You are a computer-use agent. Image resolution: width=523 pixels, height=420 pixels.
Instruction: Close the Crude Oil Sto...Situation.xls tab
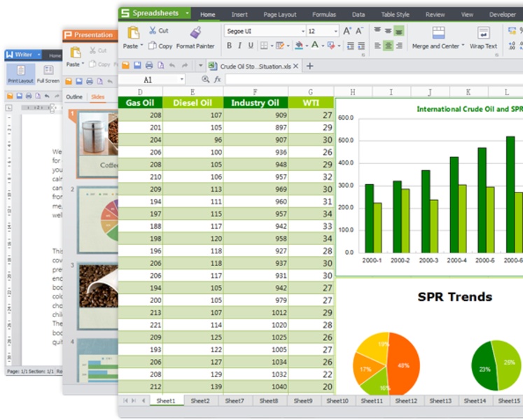coord(295,66)
